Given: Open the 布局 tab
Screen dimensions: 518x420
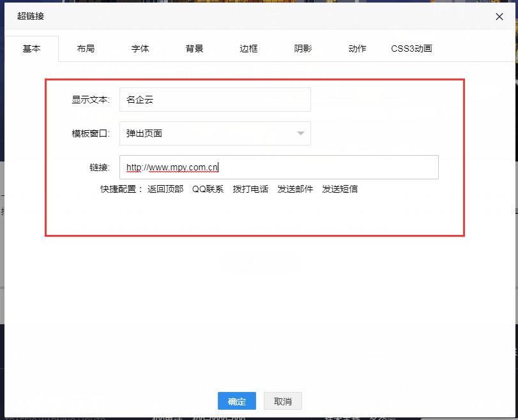Looking at the screenshot, I should point(86,49).
